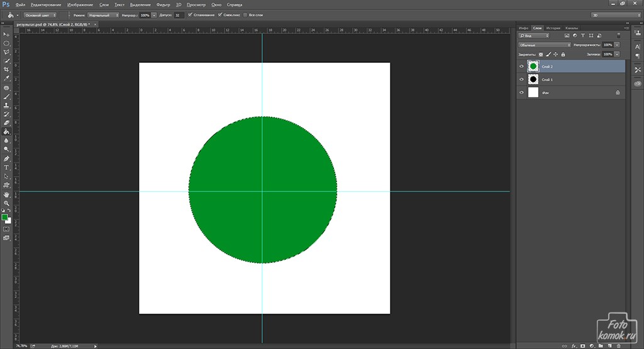Switch to the История tab

pyautogui.click(x=553, y=28)
